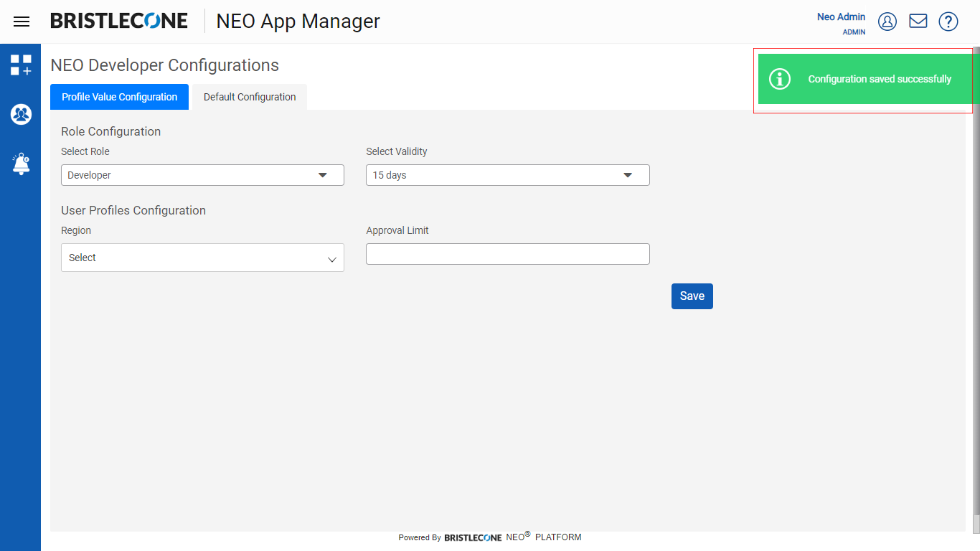Click the NEO Developer Configurations heading
980x551 pixels.
tap(164, 65)
